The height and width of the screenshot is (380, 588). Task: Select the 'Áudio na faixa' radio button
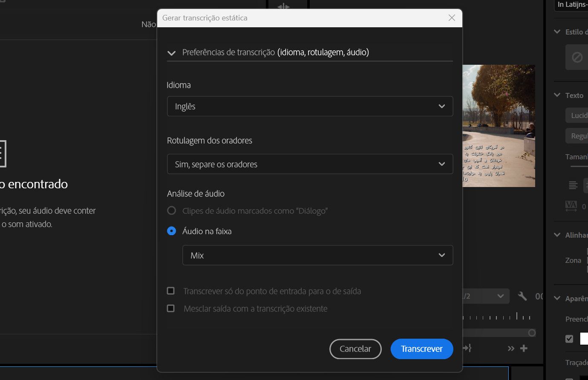[x=172, y=231]
